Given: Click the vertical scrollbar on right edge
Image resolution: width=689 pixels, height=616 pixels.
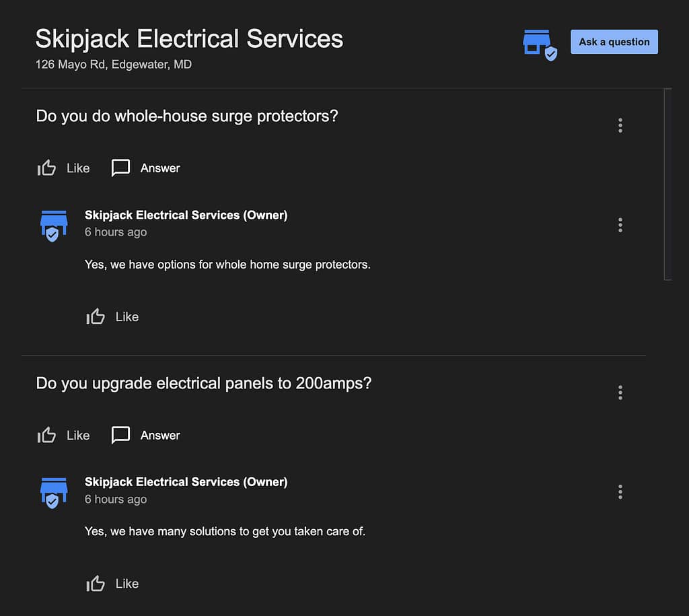Looking at the screenshot, I should [x=667, y=184].
